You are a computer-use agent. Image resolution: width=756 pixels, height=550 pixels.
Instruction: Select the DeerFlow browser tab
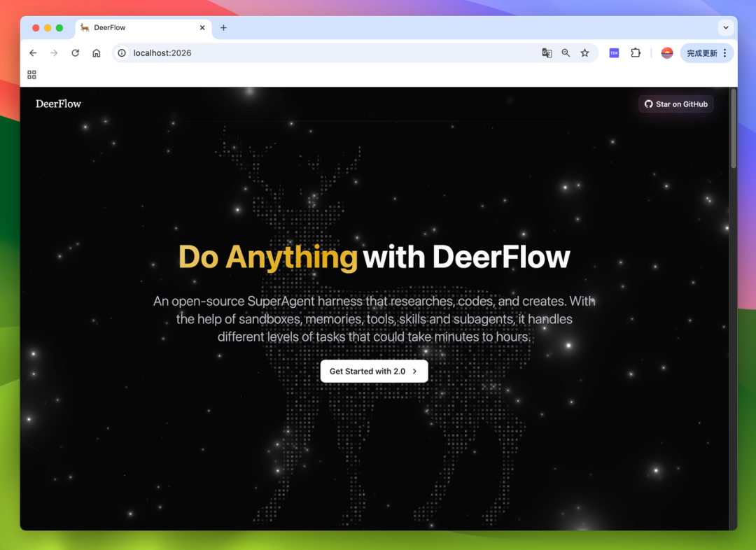[143, 27]
